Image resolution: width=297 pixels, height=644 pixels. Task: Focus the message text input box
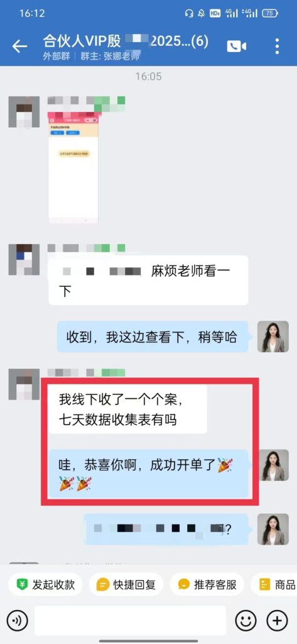tap(130, 620)
